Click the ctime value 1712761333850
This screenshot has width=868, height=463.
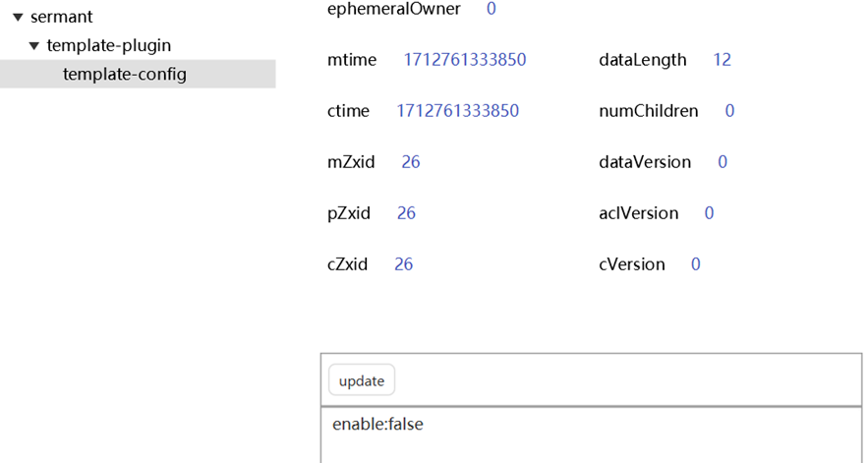click(457, 111)
